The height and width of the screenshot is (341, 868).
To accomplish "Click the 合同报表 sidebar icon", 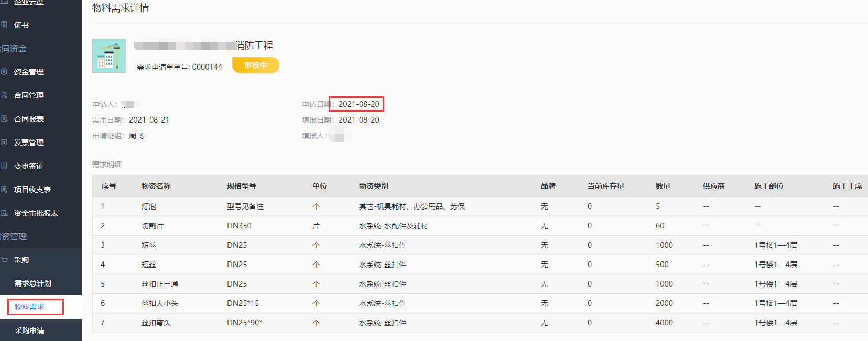I will pos(4,119).
